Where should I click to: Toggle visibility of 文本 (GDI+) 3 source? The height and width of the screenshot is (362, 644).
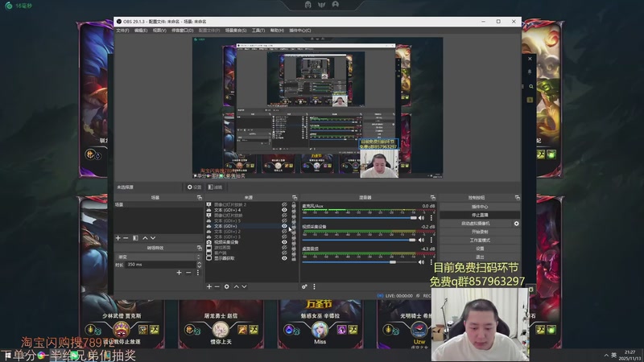pos(284,237)
